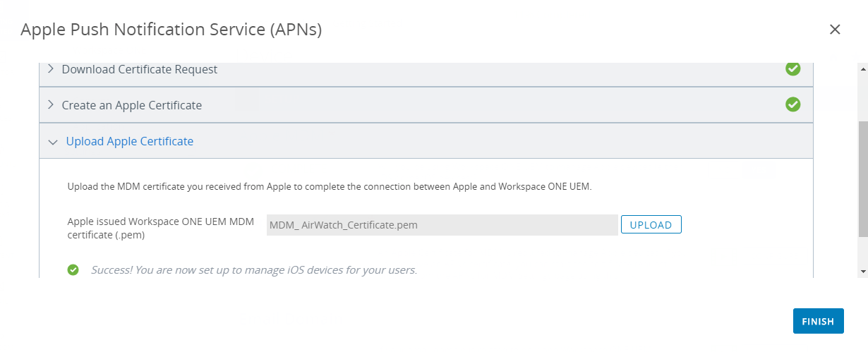Collapse the Upload Apple Certificate section
Screen dimensions: 868x352
tap(52, 142)
